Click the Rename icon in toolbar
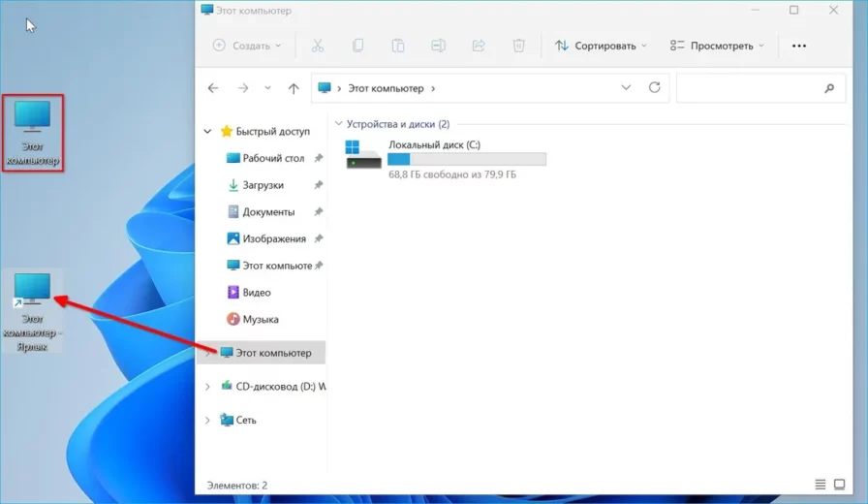This screenshot has height=504, width=868. (x=438, y=46)
